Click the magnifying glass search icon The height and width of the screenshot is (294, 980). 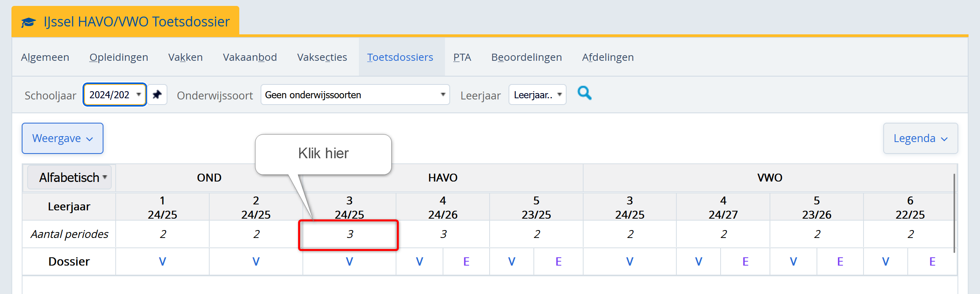(x=584, y=94)
